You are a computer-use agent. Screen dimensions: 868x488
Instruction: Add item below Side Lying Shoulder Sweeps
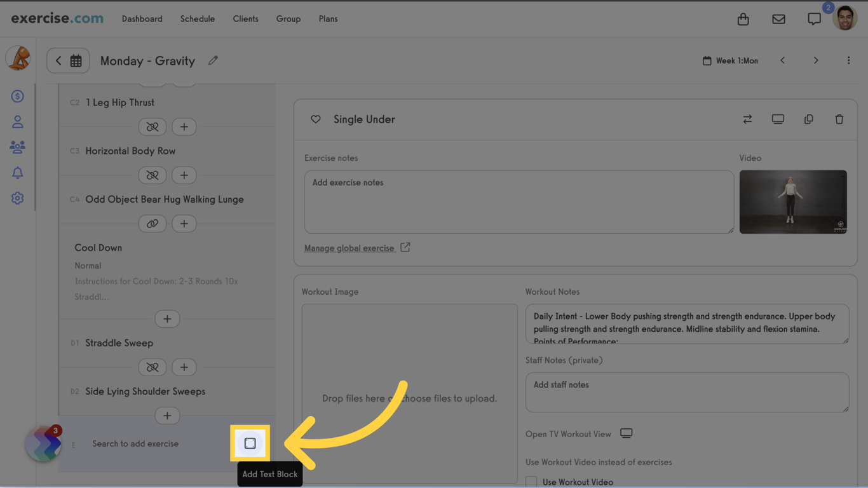(167, 416)
